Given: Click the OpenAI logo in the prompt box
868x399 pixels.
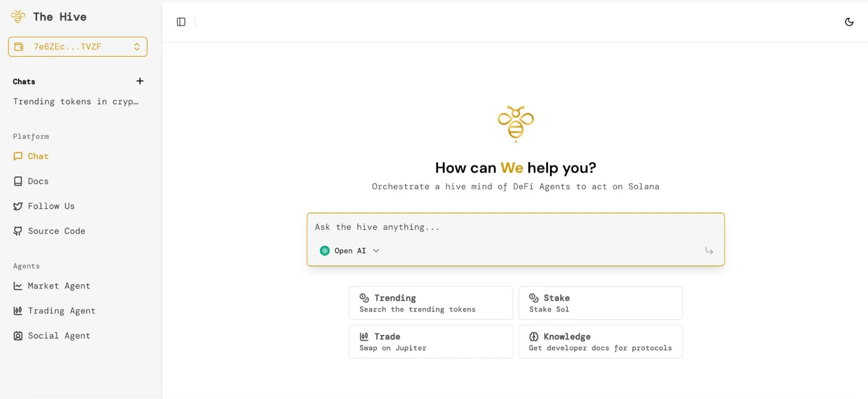Looking at the screenshot, I should [324, 251].
